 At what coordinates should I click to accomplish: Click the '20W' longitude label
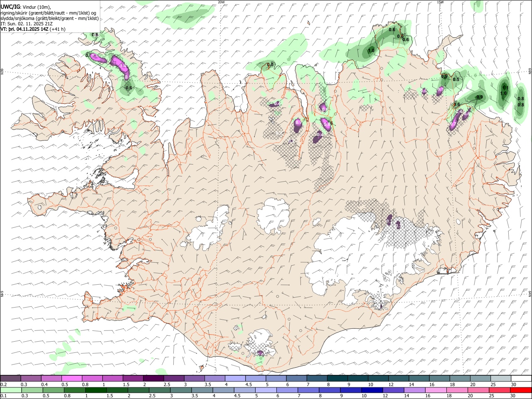221,2
